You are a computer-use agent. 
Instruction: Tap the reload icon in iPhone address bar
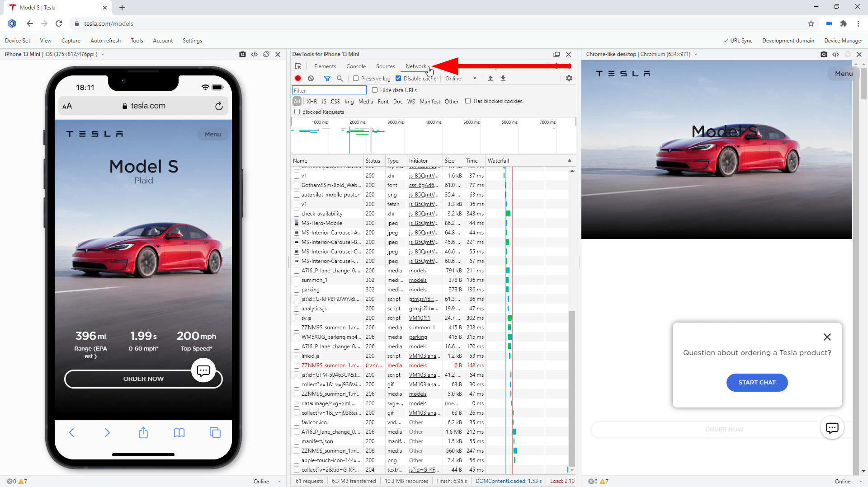point(219,106)
